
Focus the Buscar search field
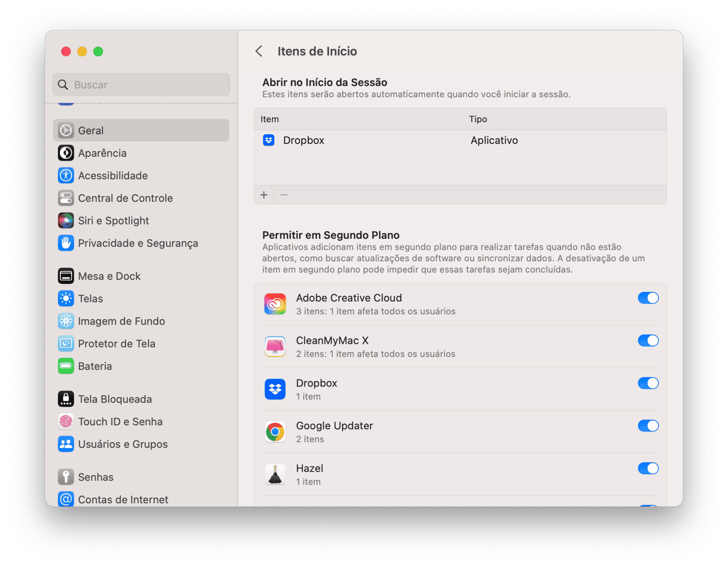pos(141,85)
